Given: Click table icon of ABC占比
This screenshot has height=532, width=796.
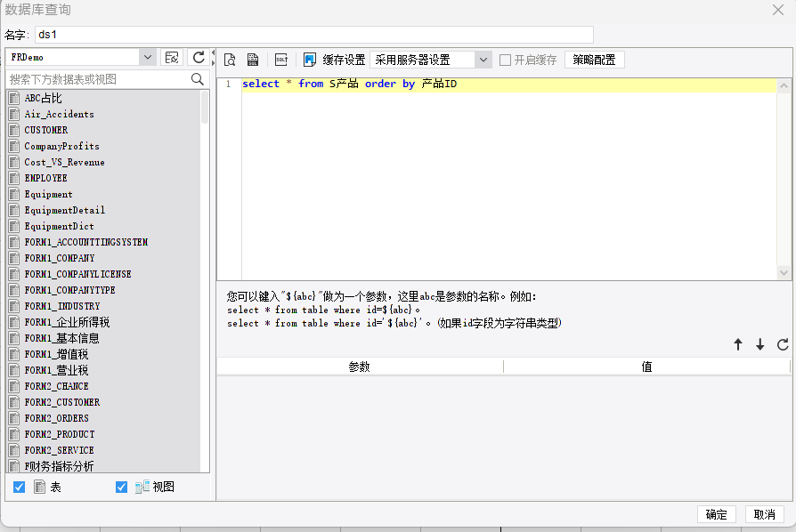Looking at the screenshot, I should coord(14,98).
